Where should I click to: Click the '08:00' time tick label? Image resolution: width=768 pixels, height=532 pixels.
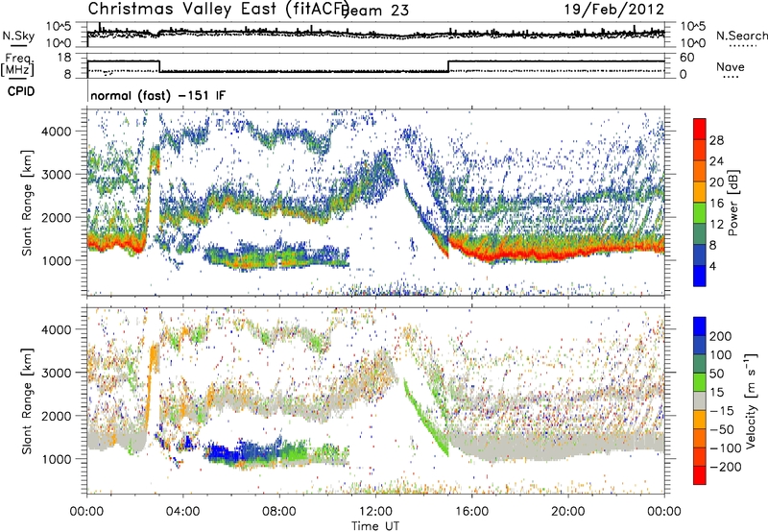pos(279,512)
